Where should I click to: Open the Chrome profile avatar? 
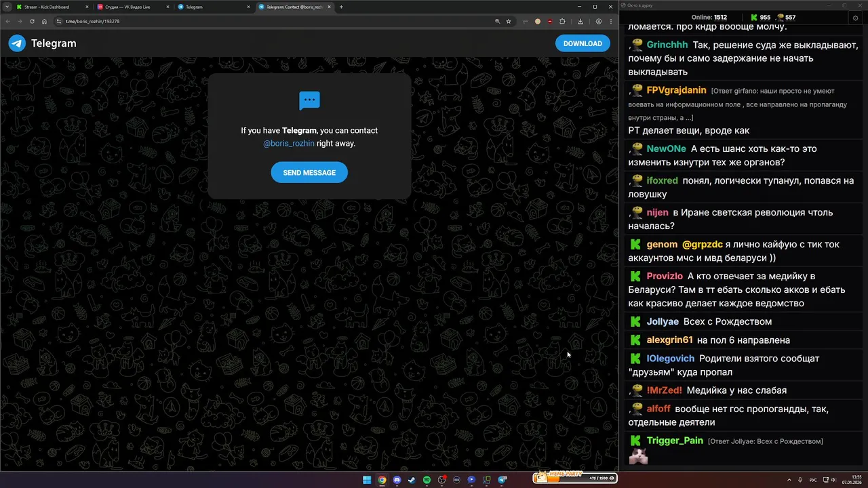[599, 21]
